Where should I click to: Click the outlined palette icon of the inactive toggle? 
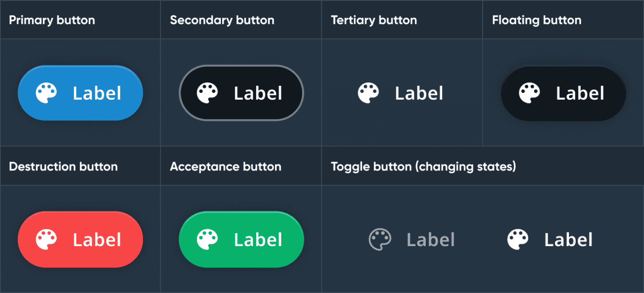pos(380,239)
